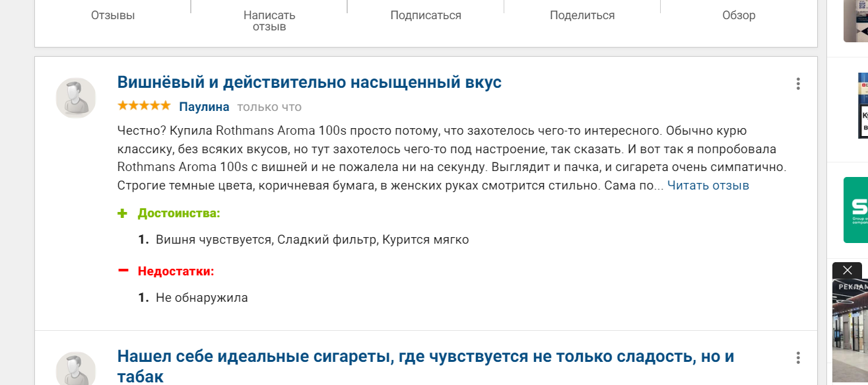The height and width of the screenshot is (385, 868).
Task: Click the red minus Недостатки icon
Action: 122,271
